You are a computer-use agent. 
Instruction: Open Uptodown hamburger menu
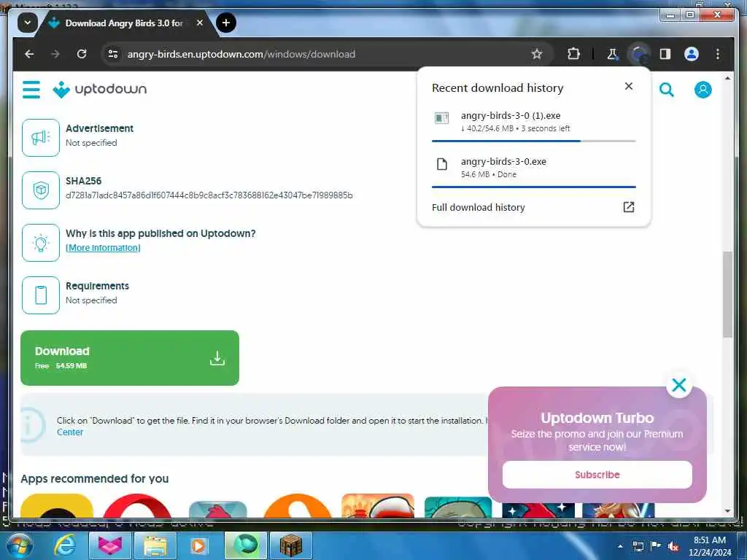(31, 90)
